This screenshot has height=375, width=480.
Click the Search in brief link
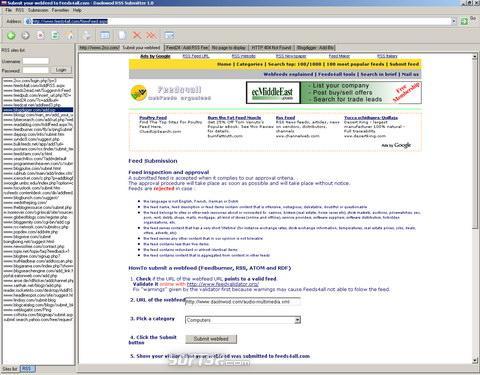coord(379,74)
